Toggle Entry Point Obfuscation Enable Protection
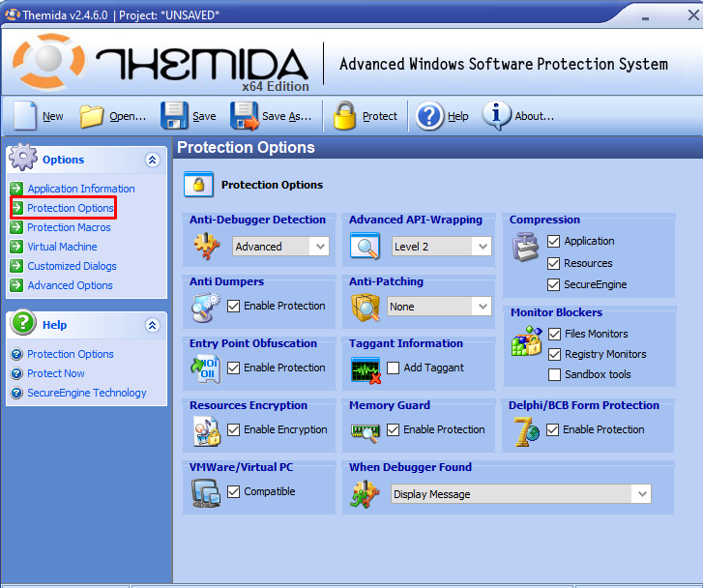703x588 pixels. click(233, 367)
